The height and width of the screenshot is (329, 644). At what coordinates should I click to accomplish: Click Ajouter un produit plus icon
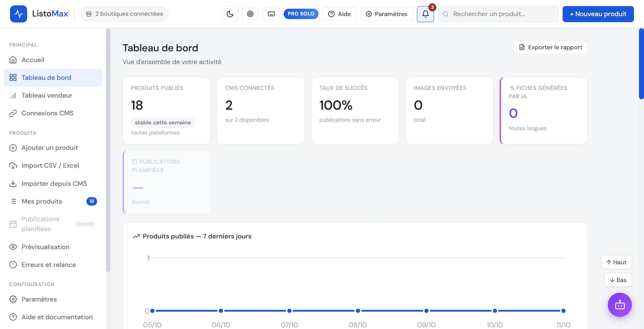[x=13, y=148]
